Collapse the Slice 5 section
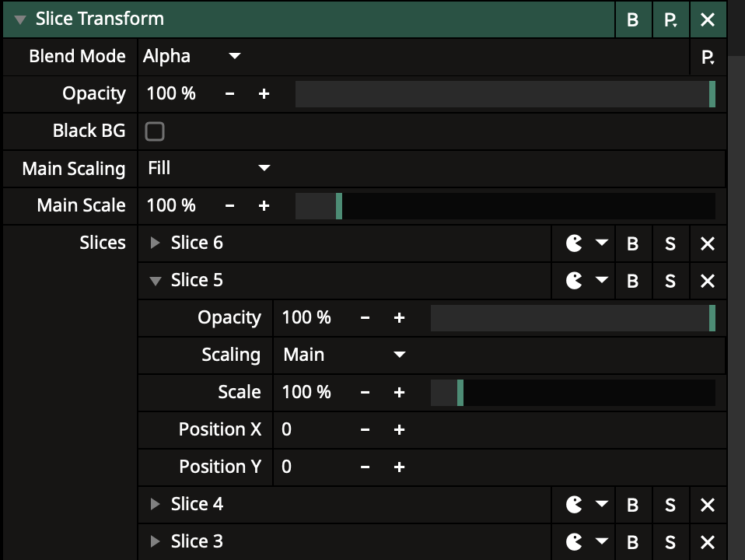745x560 pixels. tap(155, 281)
